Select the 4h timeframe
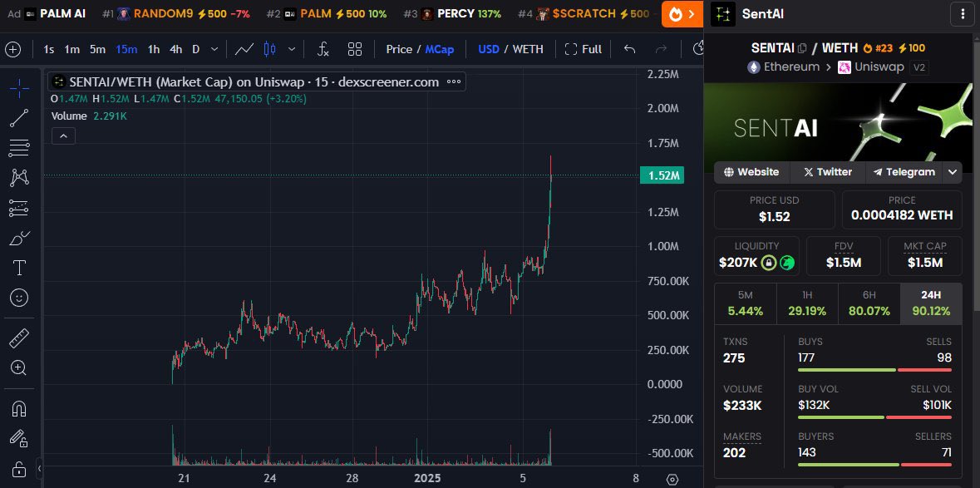Screen dimensions: 980x488 (176, 49)
